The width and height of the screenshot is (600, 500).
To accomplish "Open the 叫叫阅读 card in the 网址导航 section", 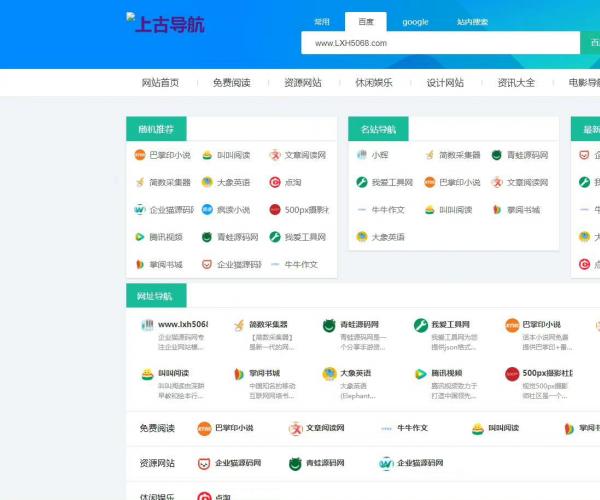I will pos(172,384).
